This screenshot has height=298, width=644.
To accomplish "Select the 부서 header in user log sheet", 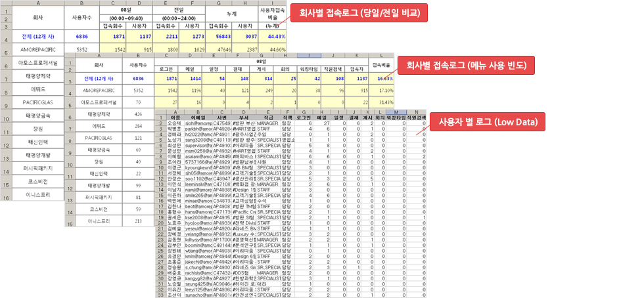I will point(244,117).
